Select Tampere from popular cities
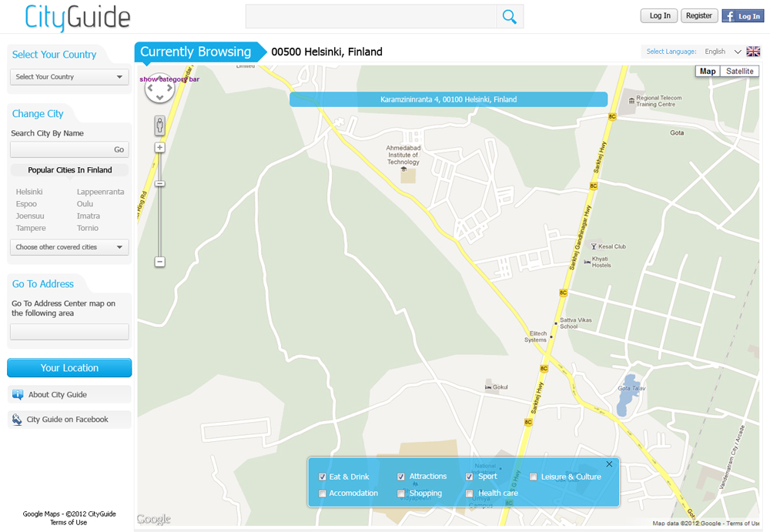Viewport: 770px width, 532px height. 31,228
